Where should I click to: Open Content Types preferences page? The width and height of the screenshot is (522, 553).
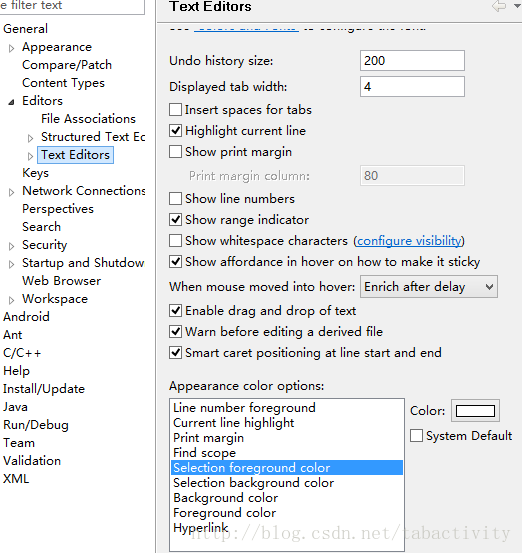pyautogui.click(x=63, y=83)
